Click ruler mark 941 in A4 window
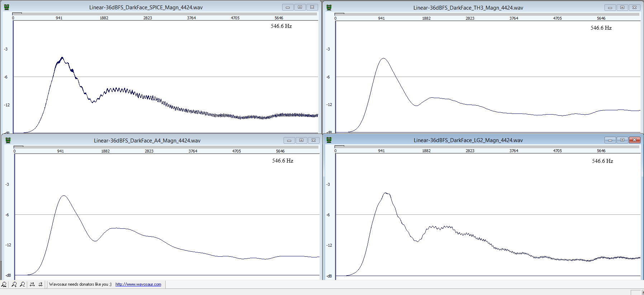The width and height of the screenshot is (644, 295). [61, 151]
